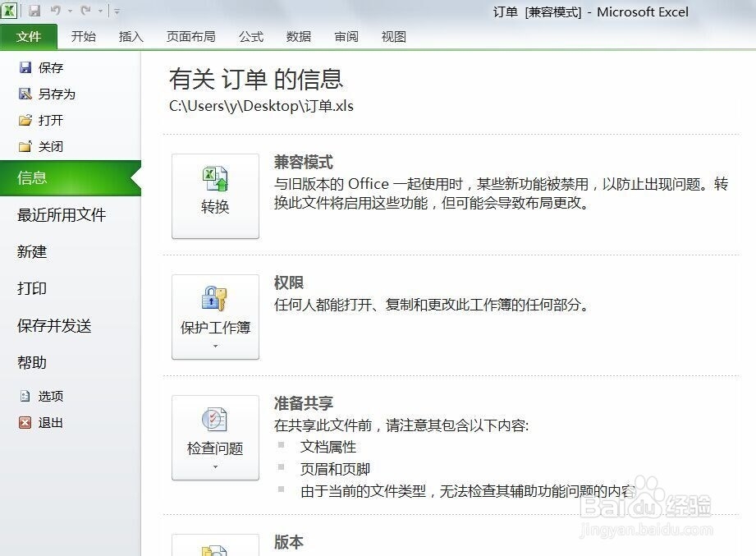Screen dimensions: 756x556
Task: Click the 转换 convert workbook icon
Action: [215, 178]
